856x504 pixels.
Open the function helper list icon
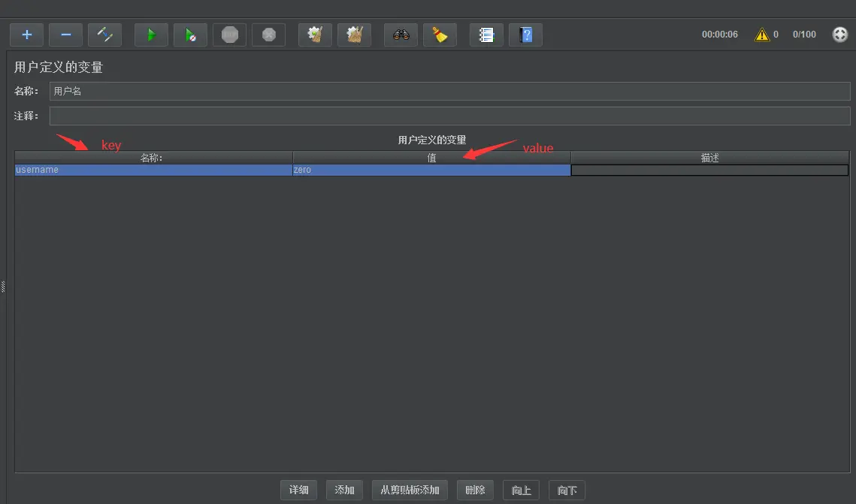tap(487, 35)
